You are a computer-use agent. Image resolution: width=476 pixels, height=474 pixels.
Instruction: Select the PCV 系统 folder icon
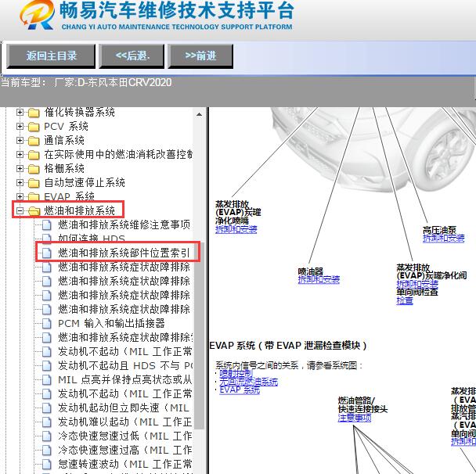point(34,127)
